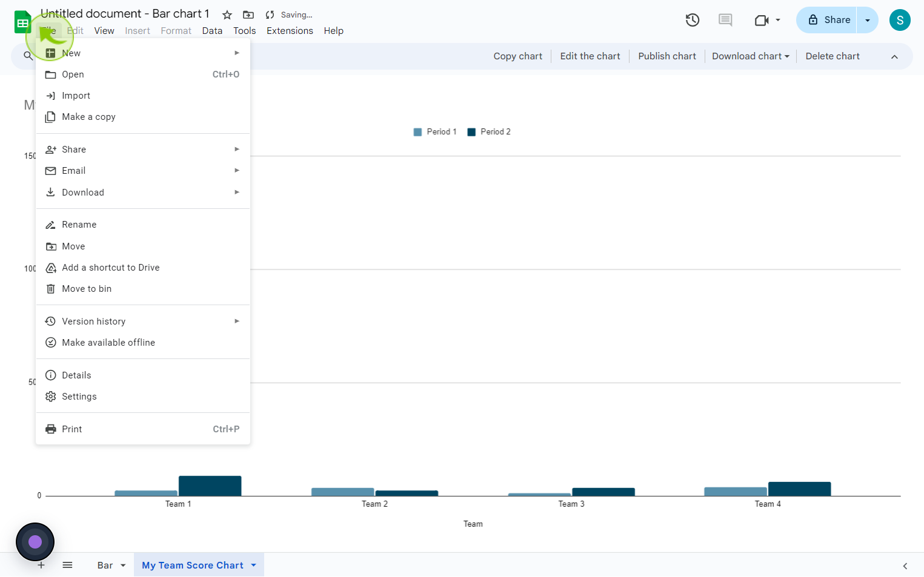This screenshot has height=577, width=924.
Task: Open the Insert menu
Action: click(138, 31)
